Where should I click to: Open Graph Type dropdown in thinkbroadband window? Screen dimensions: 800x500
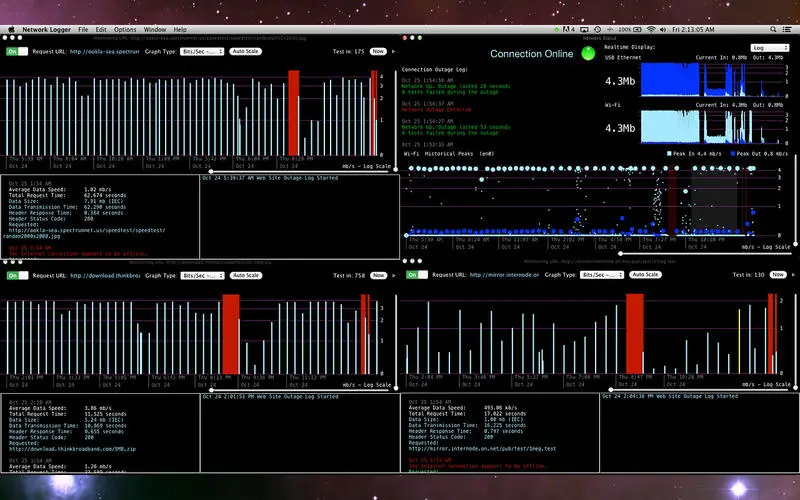[203, 276]
